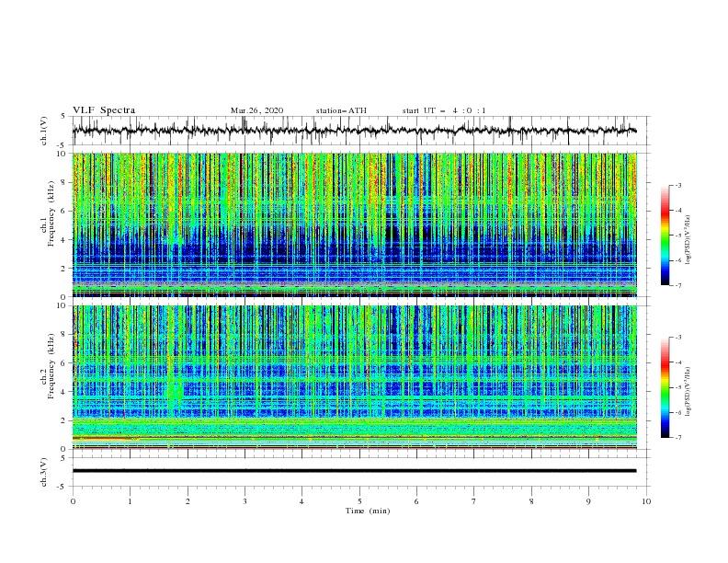Click the "-3" value atop ch.1 color bar
The width and height of the screenshot is (728, 563).
(x=677, y=185)
